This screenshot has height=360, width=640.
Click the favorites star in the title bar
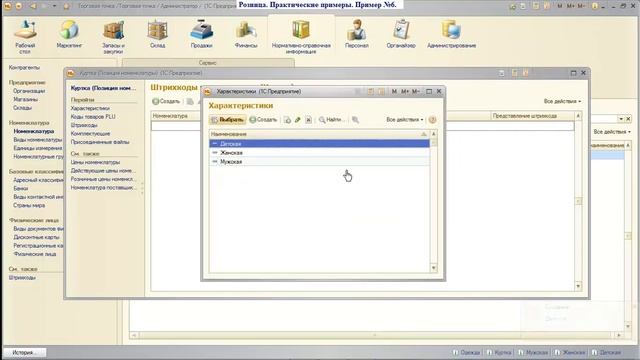[67, 6]
